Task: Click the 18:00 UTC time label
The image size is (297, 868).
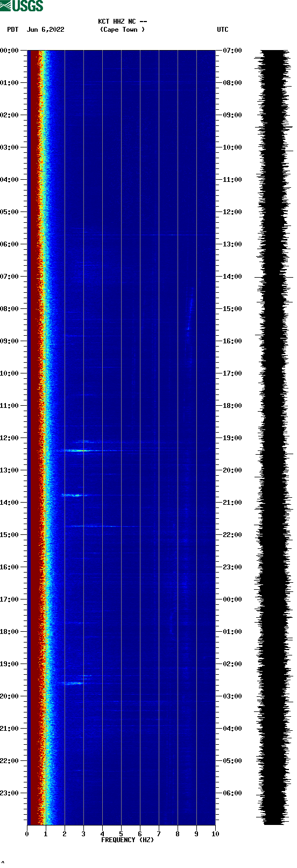Action: click(232, 406)
